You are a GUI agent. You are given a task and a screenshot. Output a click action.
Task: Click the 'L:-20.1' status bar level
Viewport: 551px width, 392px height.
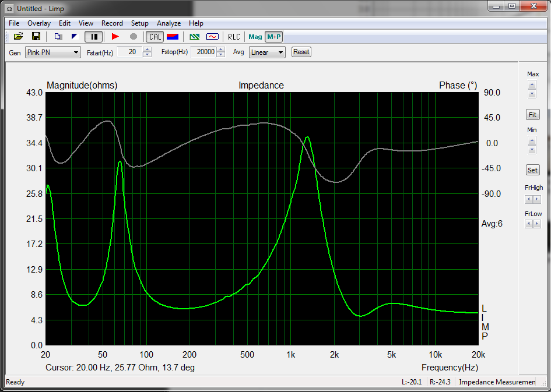[x=412, y=382]
